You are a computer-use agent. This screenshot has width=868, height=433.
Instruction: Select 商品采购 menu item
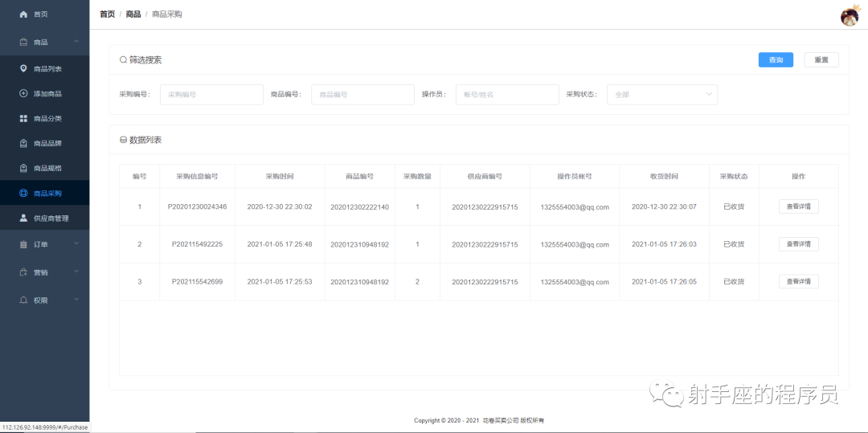(45, 193)
